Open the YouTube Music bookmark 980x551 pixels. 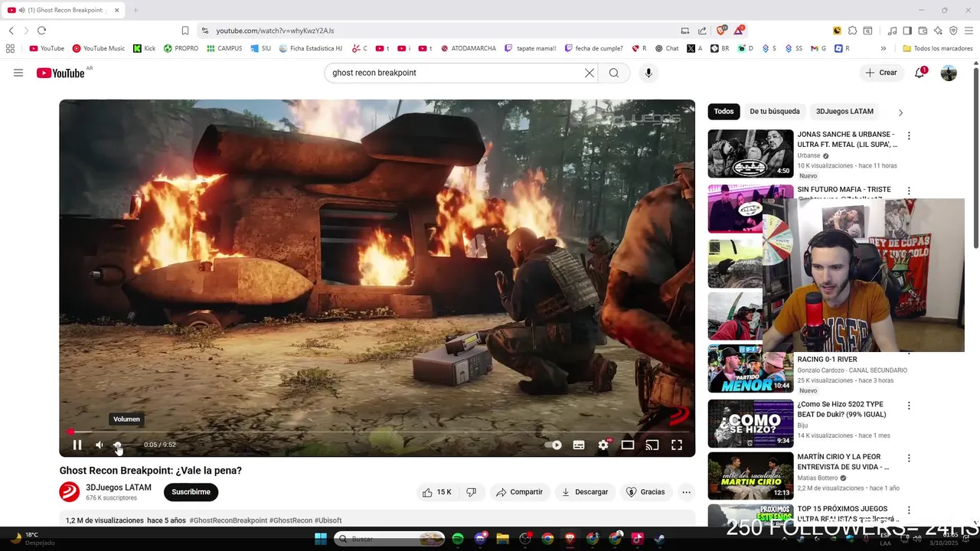[x=98, y=48]
